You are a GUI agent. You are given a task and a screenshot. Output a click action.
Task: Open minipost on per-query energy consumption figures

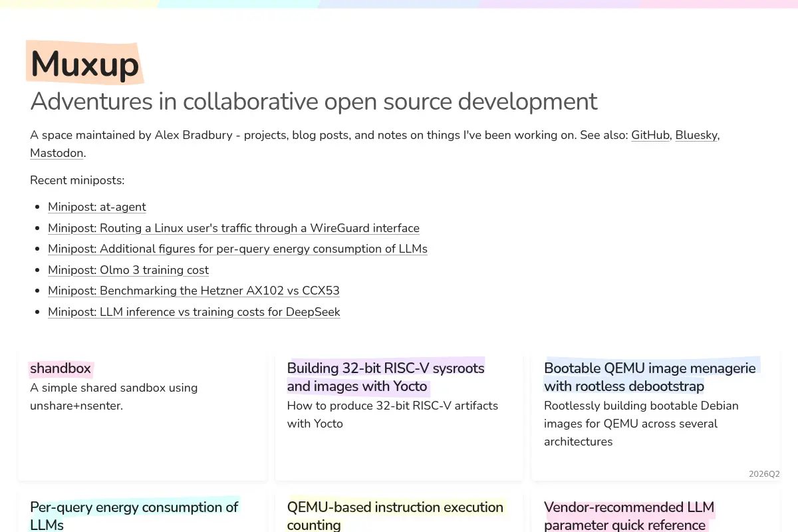point(237,249)
